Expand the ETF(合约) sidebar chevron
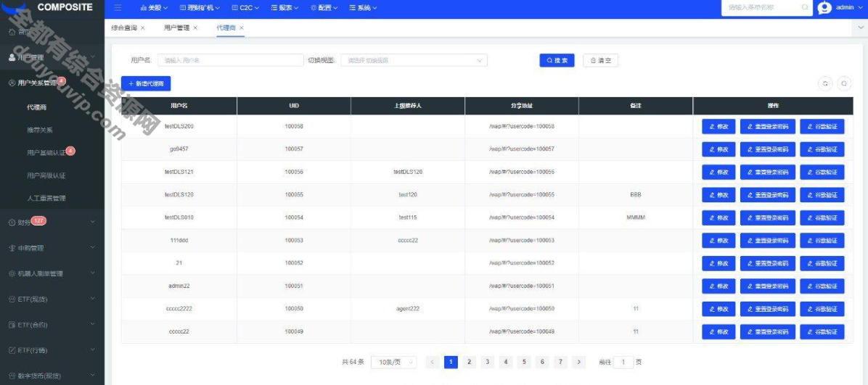The height and width of the screenshot is (385, 868). pos(92,324)
